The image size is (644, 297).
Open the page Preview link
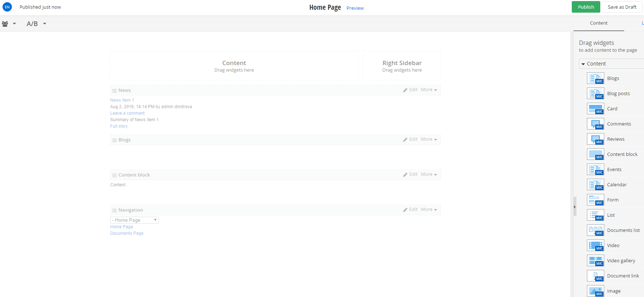[x=355, y=8]
